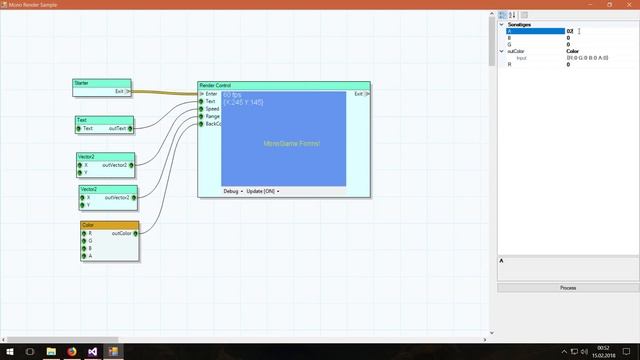Open the Update [ON] dropdown
Viewport: 640px width, 360px height.
coord(263,191)
